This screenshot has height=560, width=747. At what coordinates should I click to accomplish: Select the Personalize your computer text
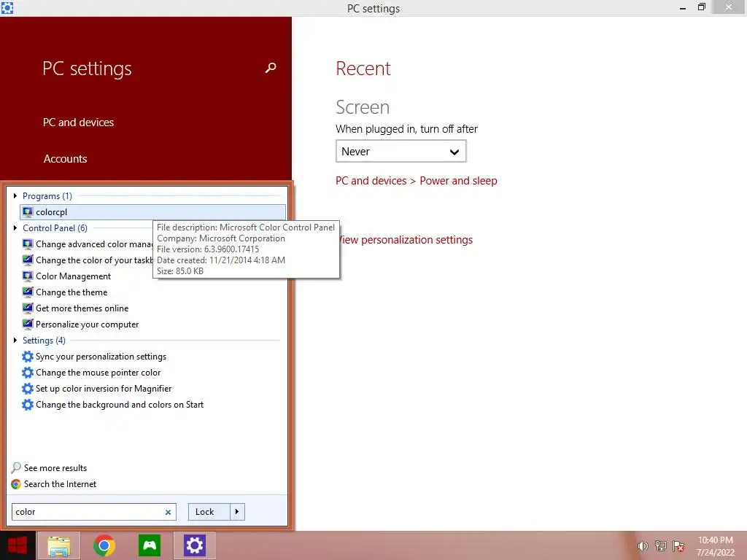[88, 324]
